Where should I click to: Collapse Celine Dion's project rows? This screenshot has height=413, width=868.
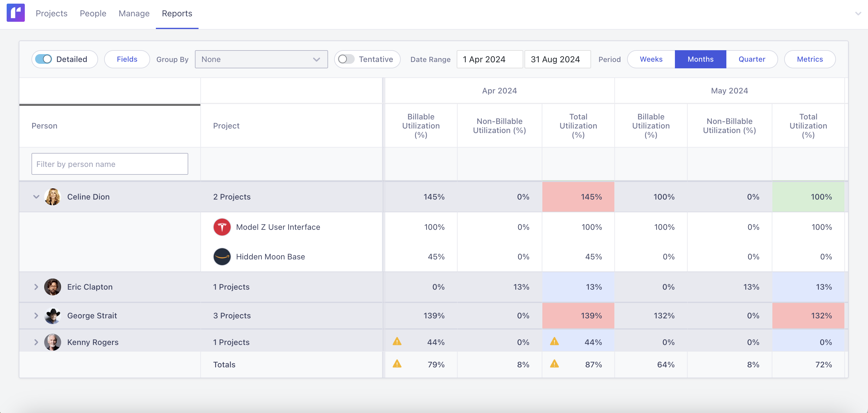point(36,197)
